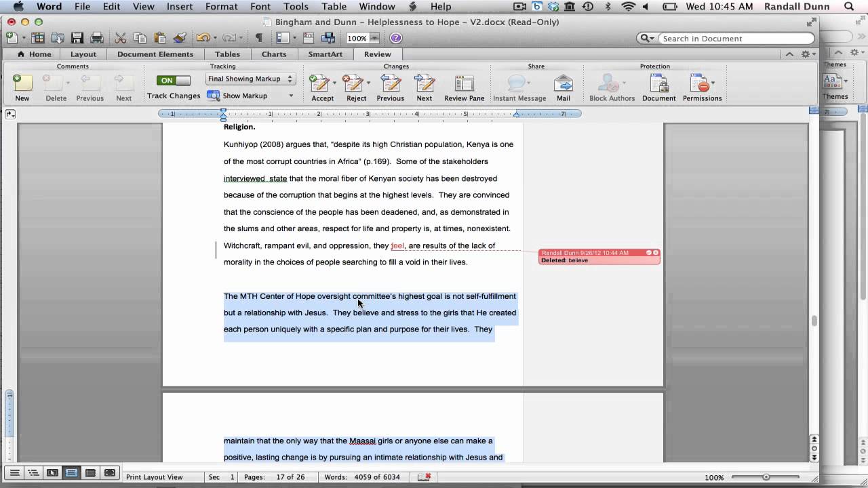Click the New document icon in toolbar

[12, 38]
